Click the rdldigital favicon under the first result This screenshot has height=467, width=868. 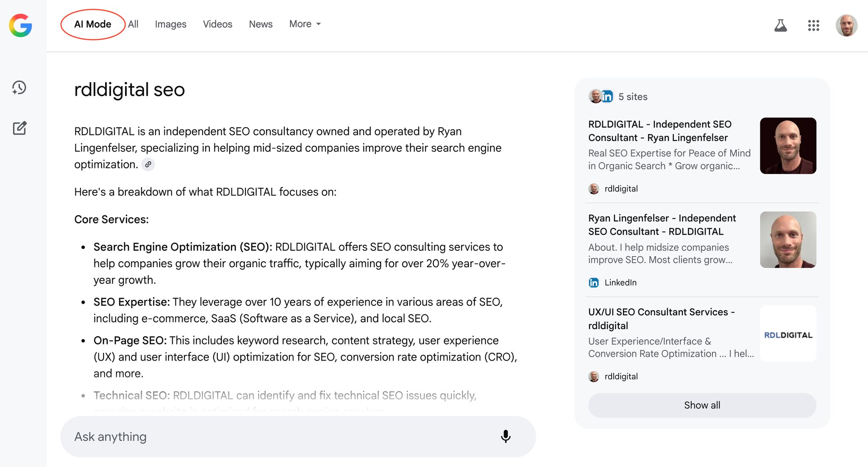pyautogui.click(x=594, y=189)
